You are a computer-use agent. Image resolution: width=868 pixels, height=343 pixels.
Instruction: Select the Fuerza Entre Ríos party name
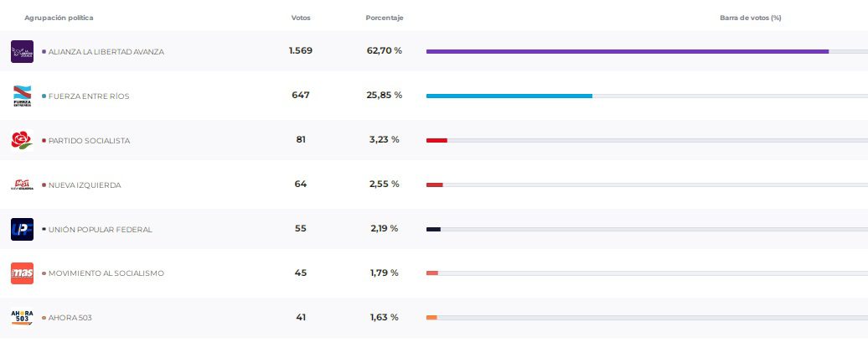tap(89, 96)
